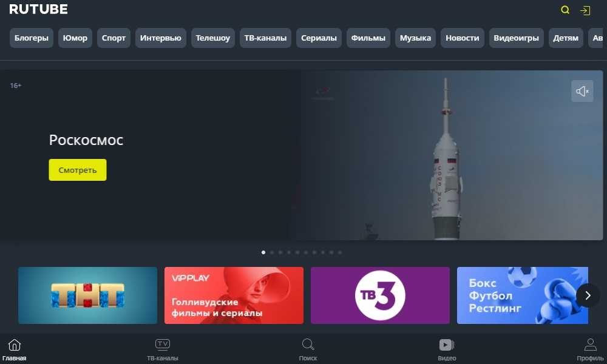Click the RUTUBE logo
The width and height of the screenshot is (607, 364).
click(x=38, y=9)
